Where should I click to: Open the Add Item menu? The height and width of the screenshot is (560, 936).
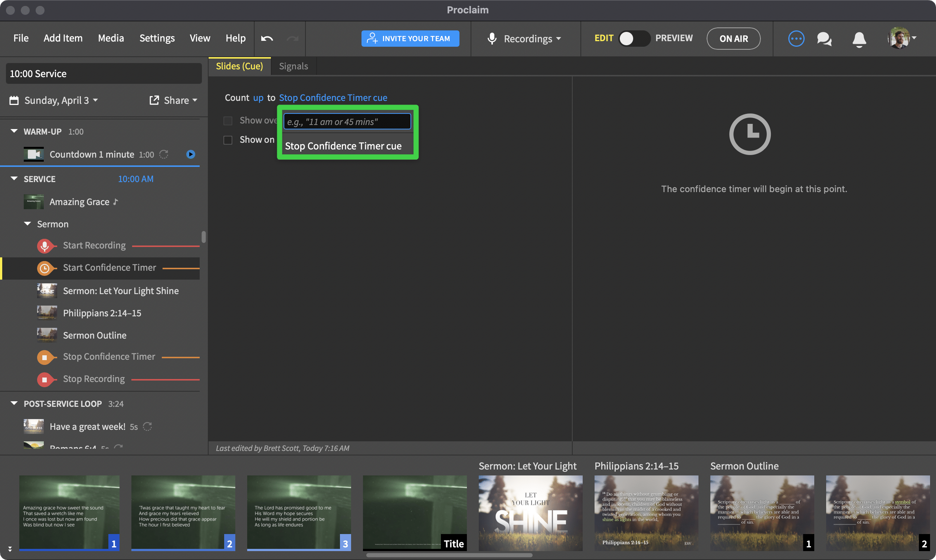pos(63,38)
